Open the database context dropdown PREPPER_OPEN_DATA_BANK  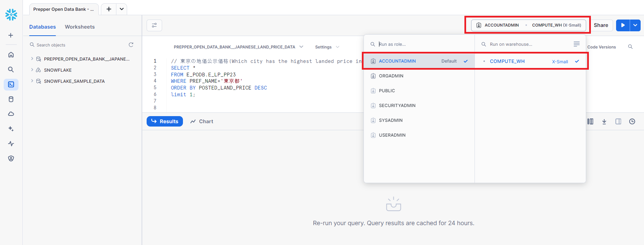point(238,47)
